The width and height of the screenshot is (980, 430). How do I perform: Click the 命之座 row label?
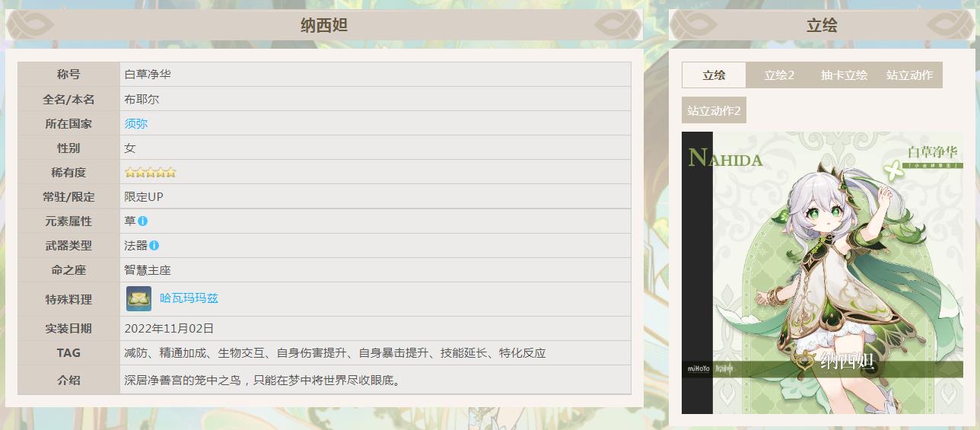(x=68, y=269)
